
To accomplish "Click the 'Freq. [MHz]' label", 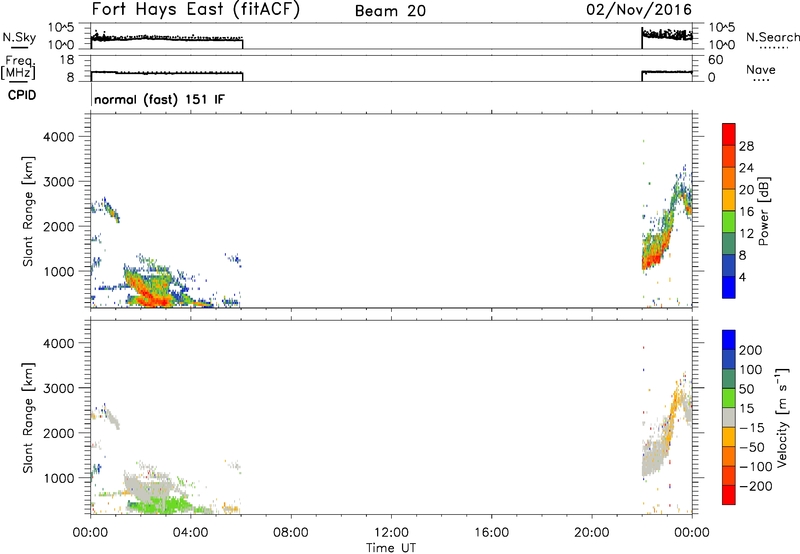I will coord(18,68).
